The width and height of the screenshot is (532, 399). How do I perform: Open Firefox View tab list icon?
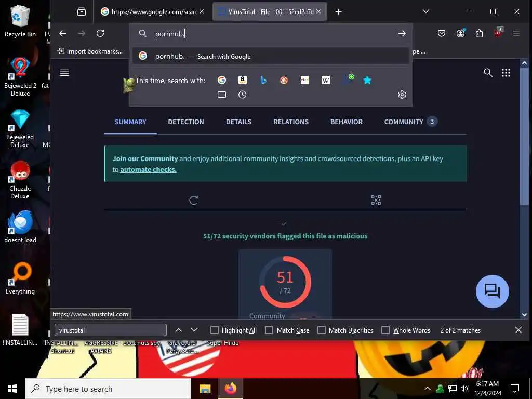pyautogui.click(x=82, y=12)
